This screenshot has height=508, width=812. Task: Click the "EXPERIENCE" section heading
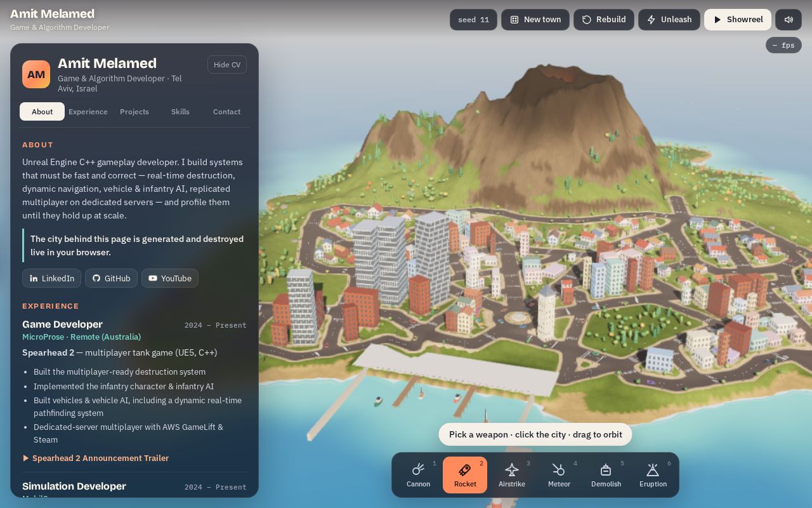click(51, 306)
